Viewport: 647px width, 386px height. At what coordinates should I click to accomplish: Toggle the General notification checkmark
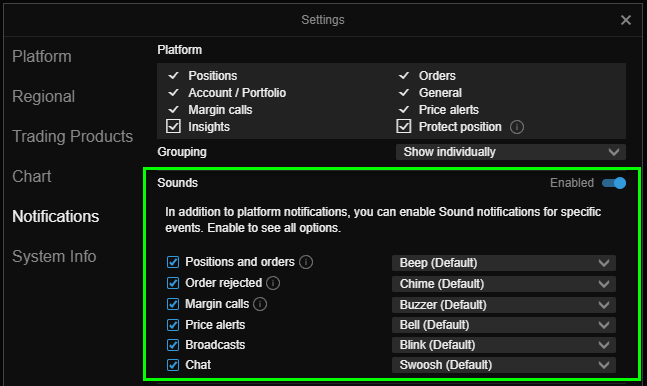pos(404,92)
